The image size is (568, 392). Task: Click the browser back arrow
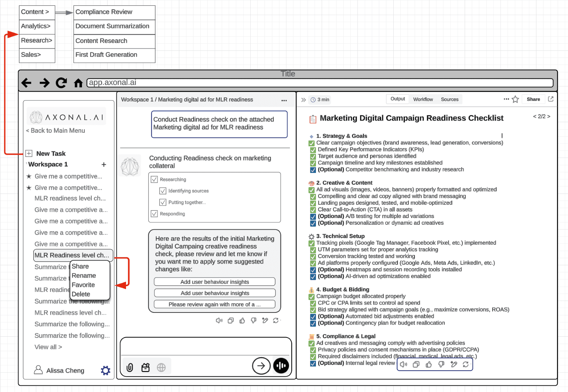[26, 83]
